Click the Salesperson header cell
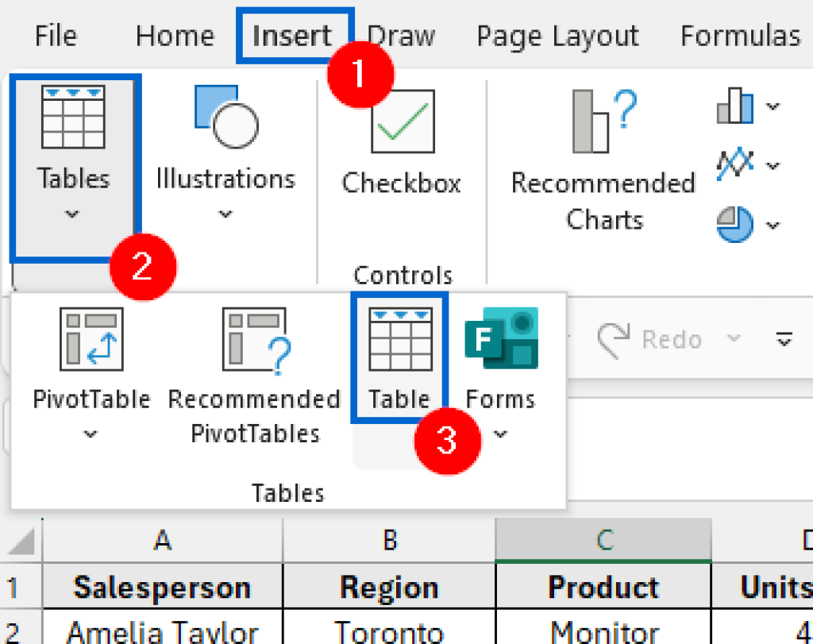813x644 pixels. pyautogui.click(x=162, y=587)
